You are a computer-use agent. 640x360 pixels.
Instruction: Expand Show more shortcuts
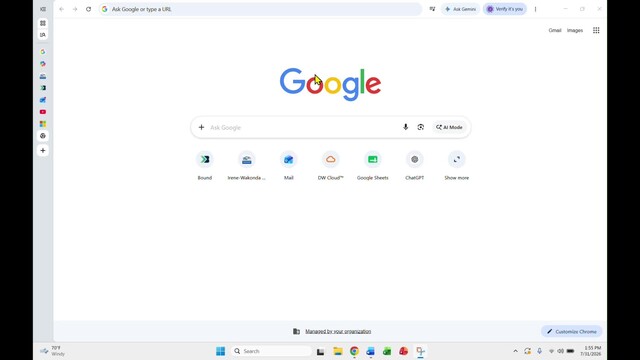pyautogui.click(x=456, y=166)
